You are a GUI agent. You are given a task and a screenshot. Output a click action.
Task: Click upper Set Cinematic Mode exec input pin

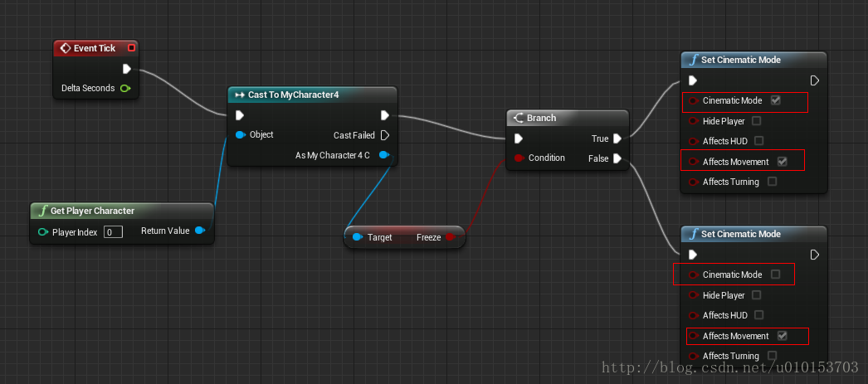(693, 80)
